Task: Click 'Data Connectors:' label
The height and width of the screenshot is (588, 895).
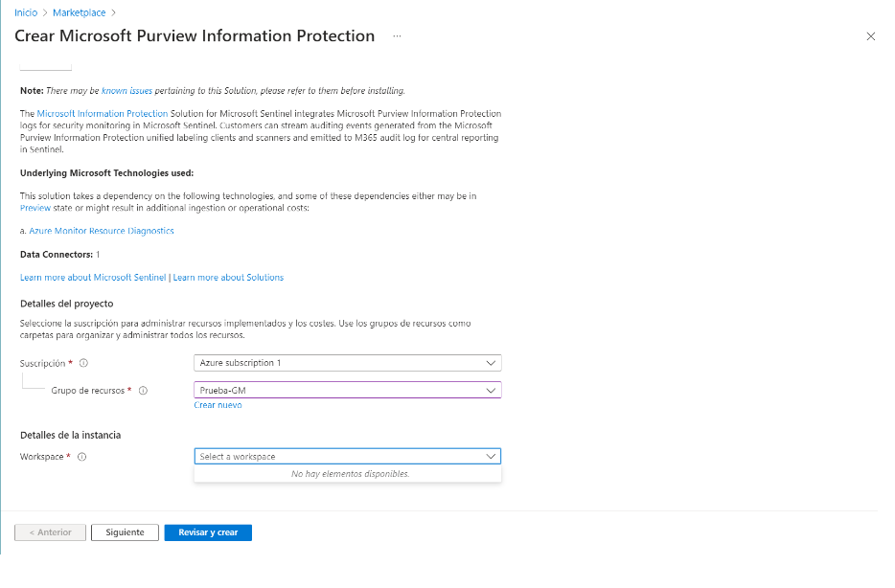Action: point(57,255)
